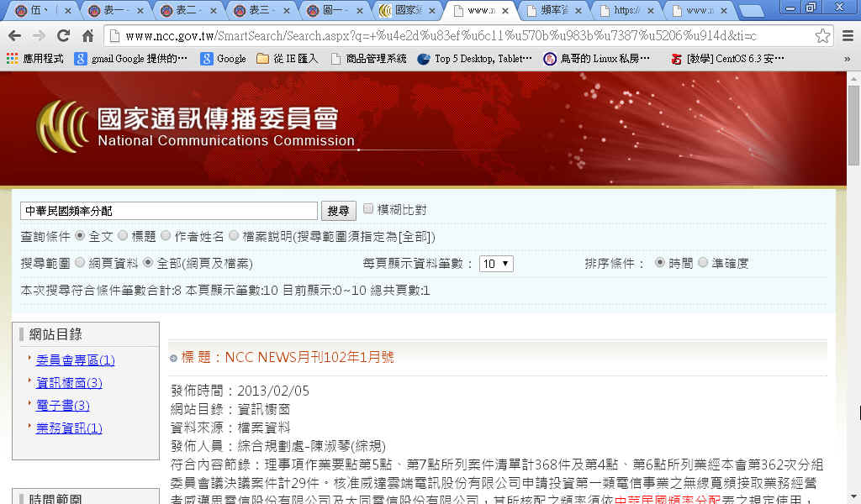Open the 業務資訊(1) link
861x504 pixels.
[x=69, y=428]
